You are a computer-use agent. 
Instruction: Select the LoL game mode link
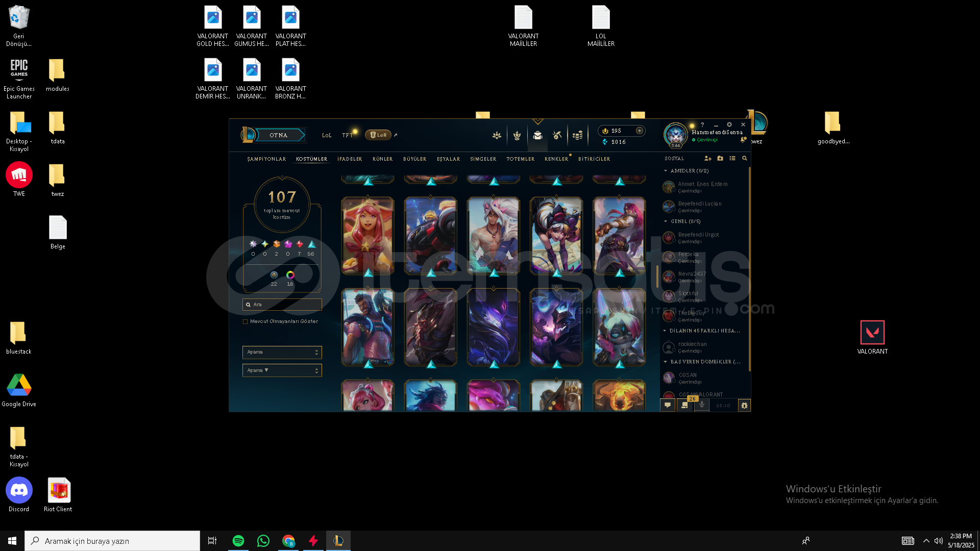[327, 135]
